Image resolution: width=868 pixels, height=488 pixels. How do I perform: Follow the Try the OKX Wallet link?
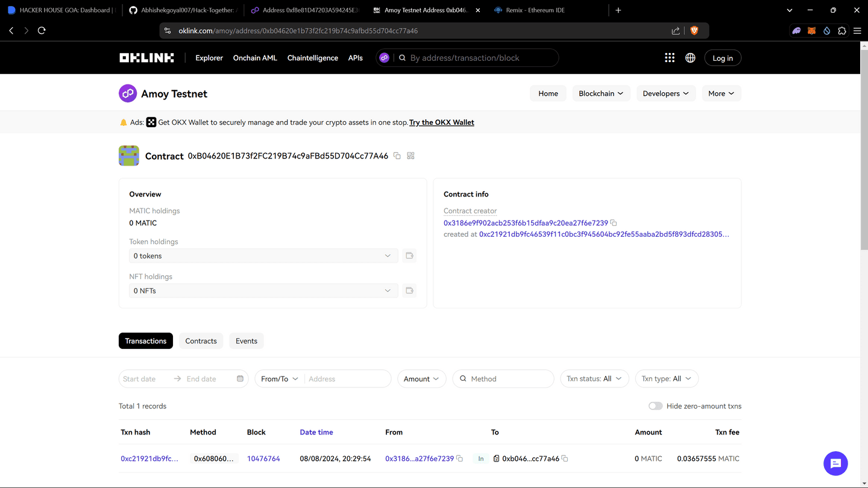click(442, 122)
